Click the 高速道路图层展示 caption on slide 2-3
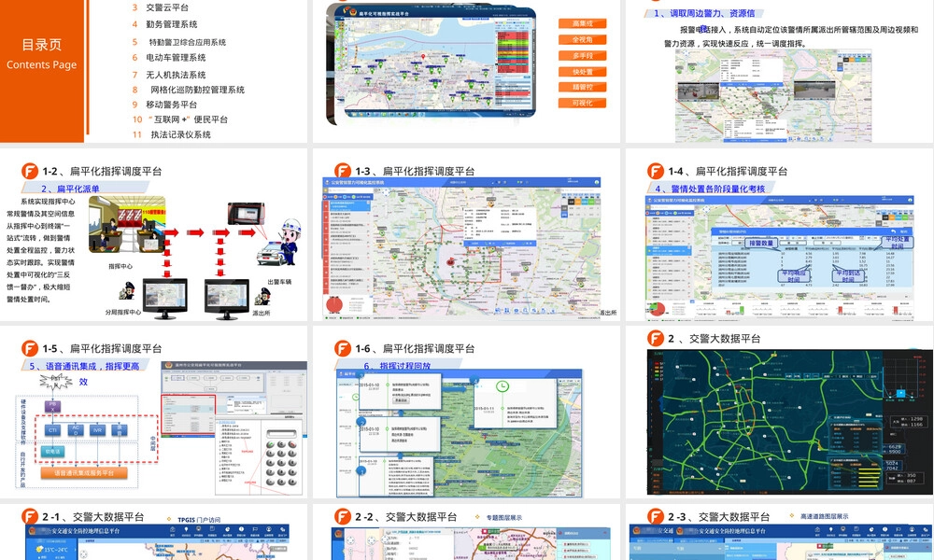Image resolution: width=934 pixels, height=560 pixels. [x=825, y=516]
